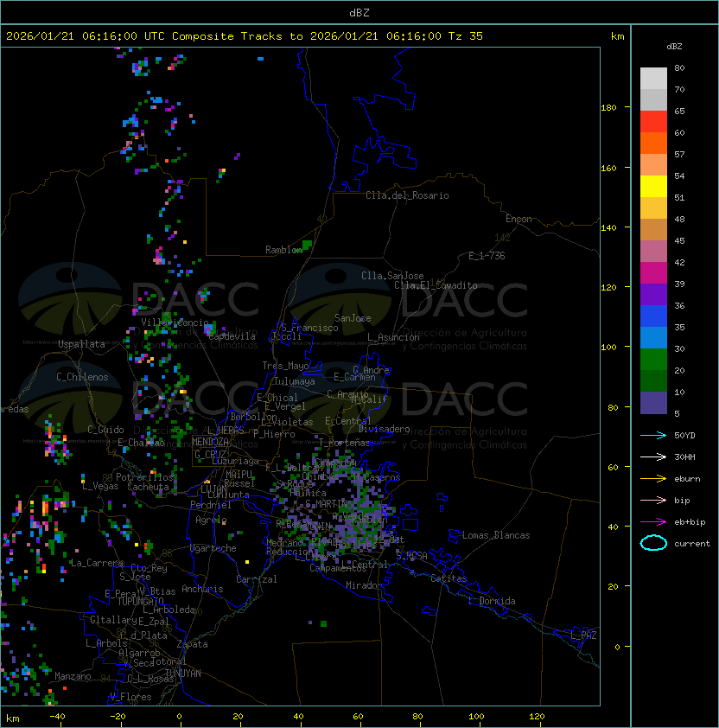
Task: Click the Ramblon location label
Action: coord(283,250)
